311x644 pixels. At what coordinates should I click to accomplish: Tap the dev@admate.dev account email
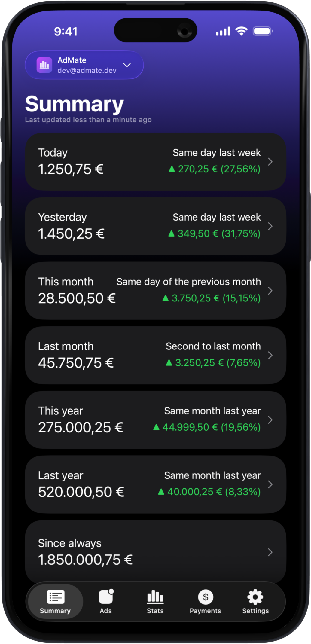(87, 70)
